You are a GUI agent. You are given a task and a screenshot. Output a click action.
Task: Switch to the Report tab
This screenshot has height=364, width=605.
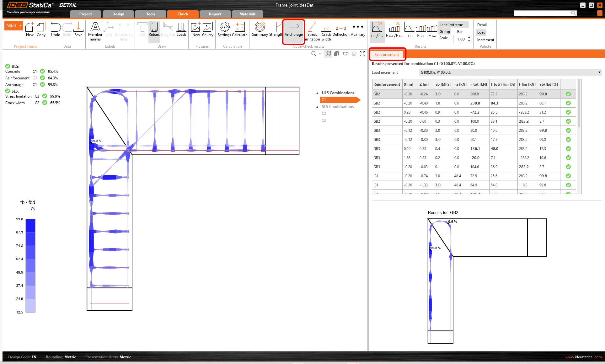pos(215,14)
